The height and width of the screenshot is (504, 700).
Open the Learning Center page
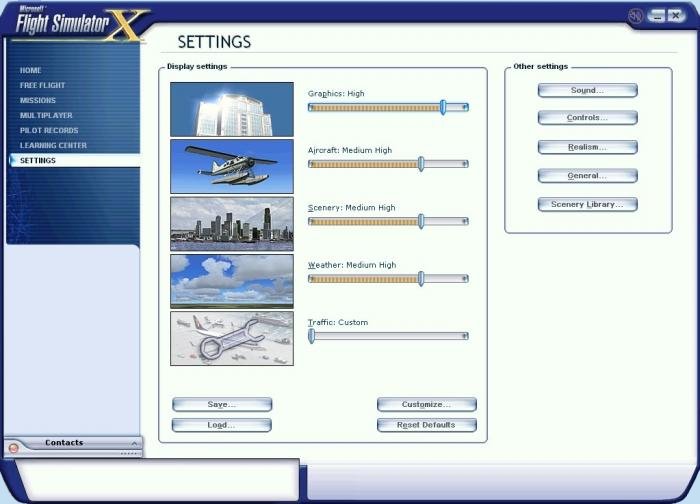click(x=53, y=145)
